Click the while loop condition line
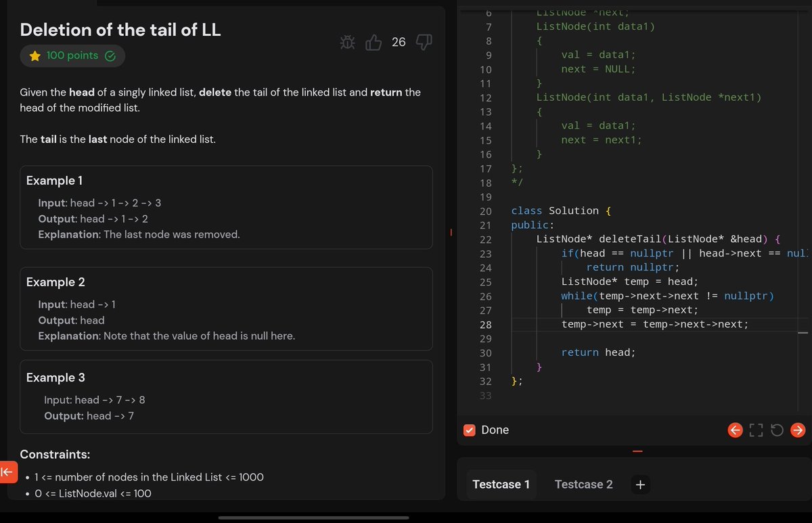The height and width of the screenshot is (523, 812). [x=667, y=296]
